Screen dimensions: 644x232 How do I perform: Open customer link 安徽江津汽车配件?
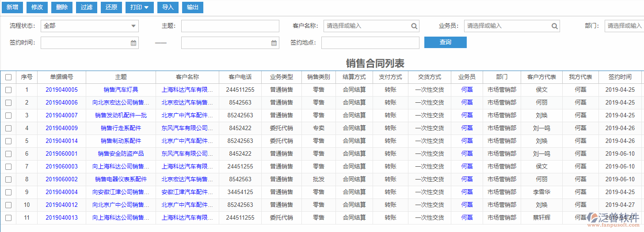click(x=187, y=192)
